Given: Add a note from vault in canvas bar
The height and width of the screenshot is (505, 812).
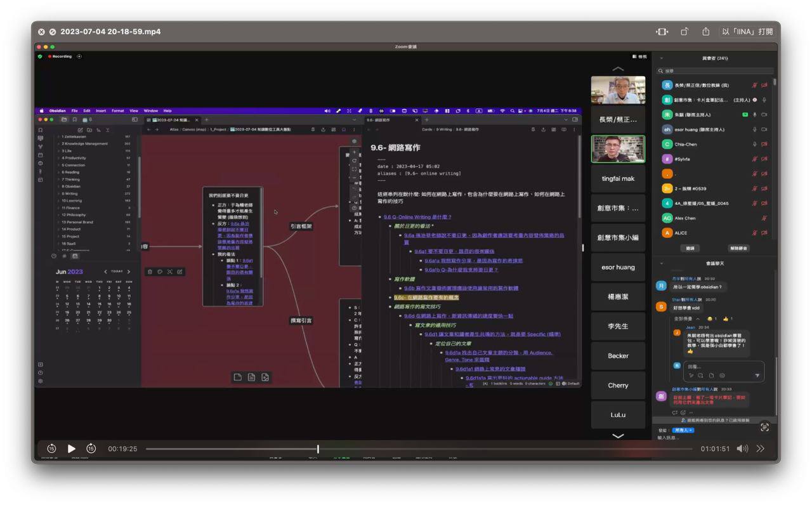Looking at the screenshot, I should tap(251, 377).
